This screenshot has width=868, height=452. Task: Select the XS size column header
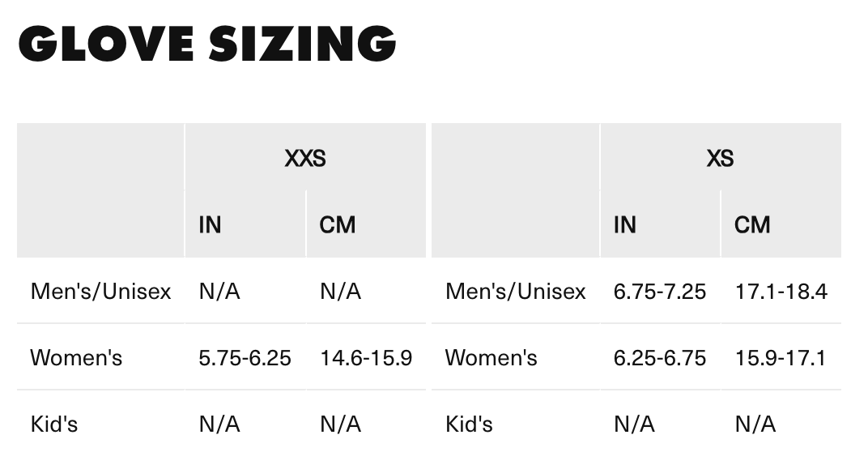pyautogui.click(x=720, y=159)
